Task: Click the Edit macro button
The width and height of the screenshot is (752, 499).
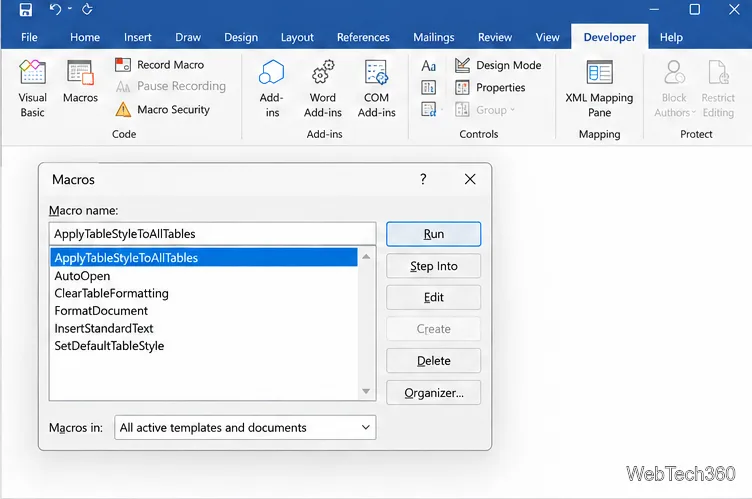Action: click(434, 297)
